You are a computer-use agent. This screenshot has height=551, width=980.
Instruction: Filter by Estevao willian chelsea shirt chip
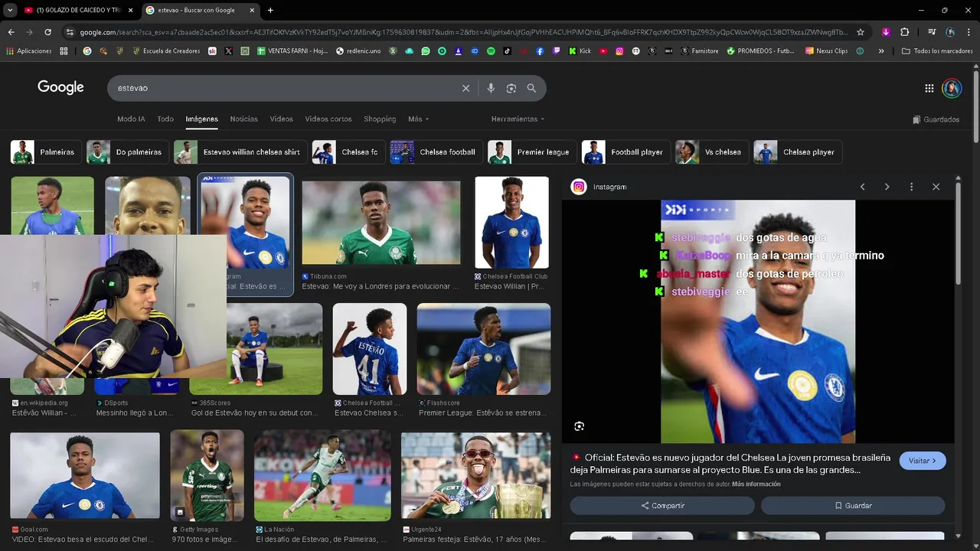click(240, 152)
